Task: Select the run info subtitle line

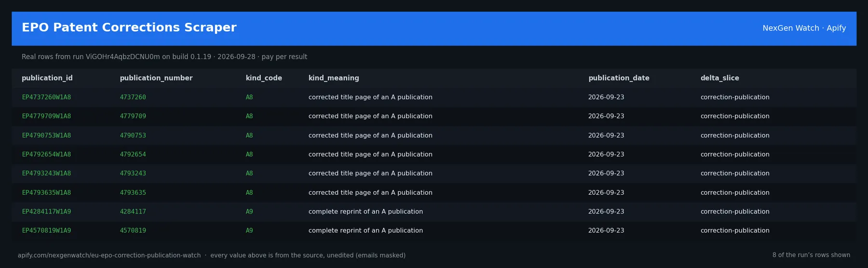Action: (x=164, y=57)
